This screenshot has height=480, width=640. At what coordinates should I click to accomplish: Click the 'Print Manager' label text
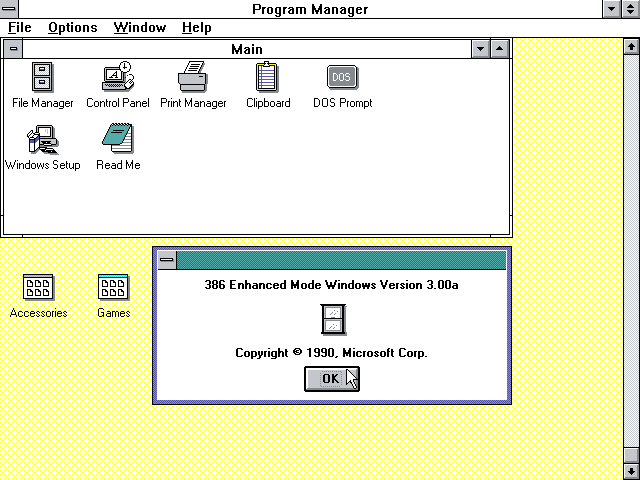[193, 103]
